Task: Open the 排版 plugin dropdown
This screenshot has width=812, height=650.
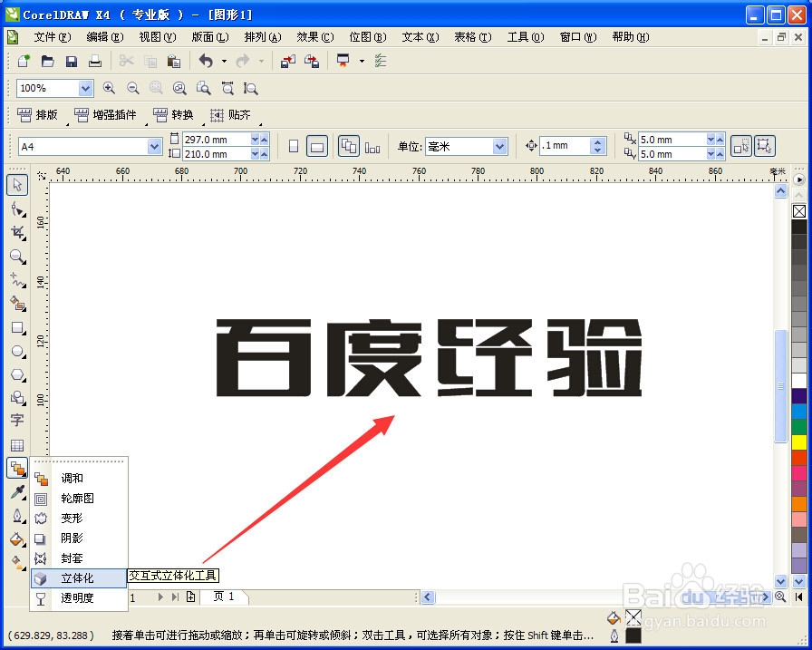Action: [x=37, y=115]
